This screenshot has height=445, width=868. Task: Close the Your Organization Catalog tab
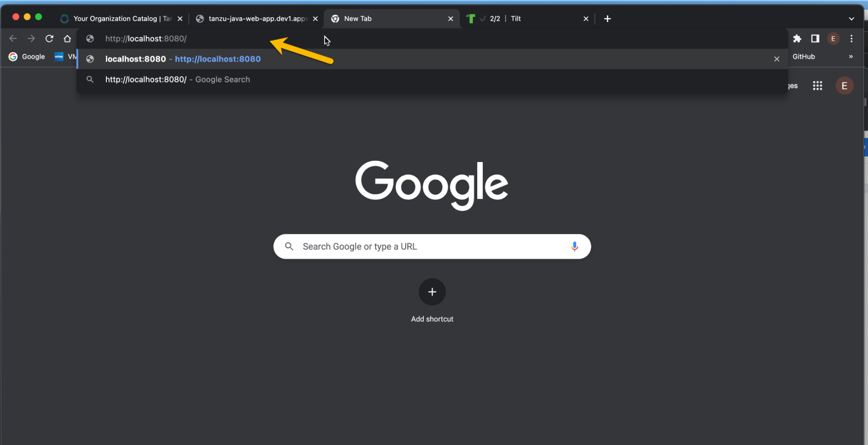pyautogui.click(x=180, y=19)
